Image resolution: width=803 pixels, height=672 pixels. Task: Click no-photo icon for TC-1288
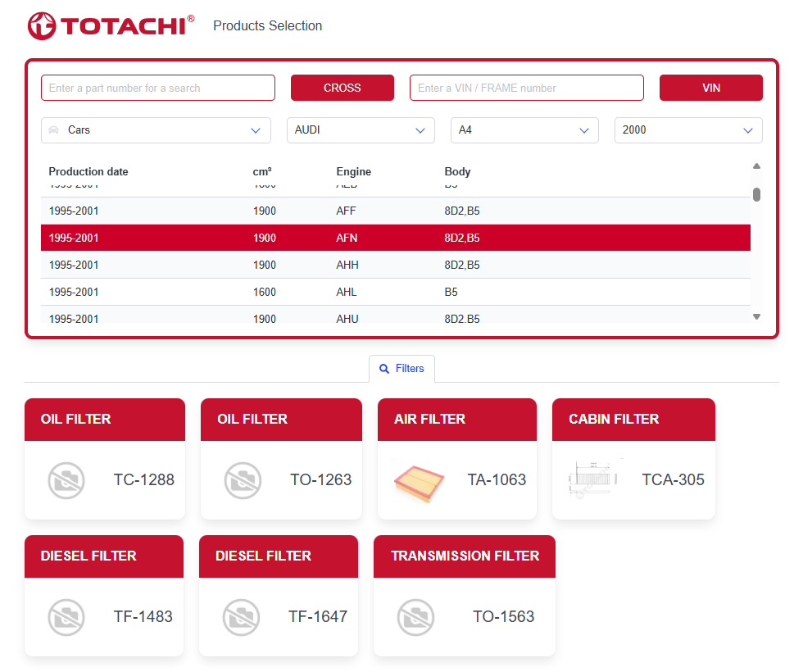pyautogui.click(x=66, y=480)
